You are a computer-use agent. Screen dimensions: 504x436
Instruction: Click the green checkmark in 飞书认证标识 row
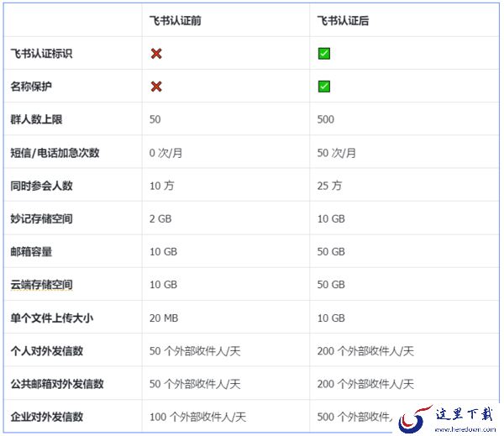324,54
